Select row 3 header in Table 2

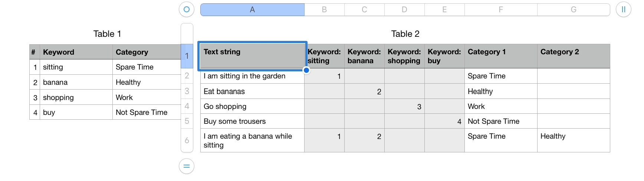(187, 91)
